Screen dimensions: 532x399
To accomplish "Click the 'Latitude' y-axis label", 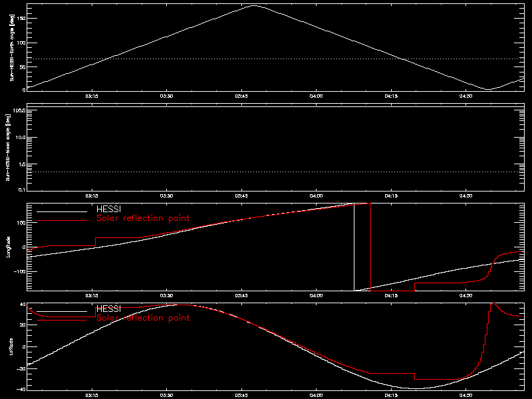I will [11, 346].
